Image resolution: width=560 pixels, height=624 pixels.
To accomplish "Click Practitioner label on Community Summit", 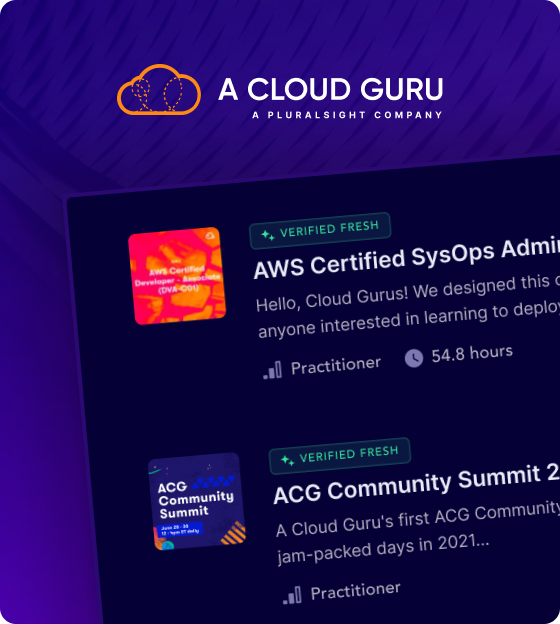I will point(355,591).
